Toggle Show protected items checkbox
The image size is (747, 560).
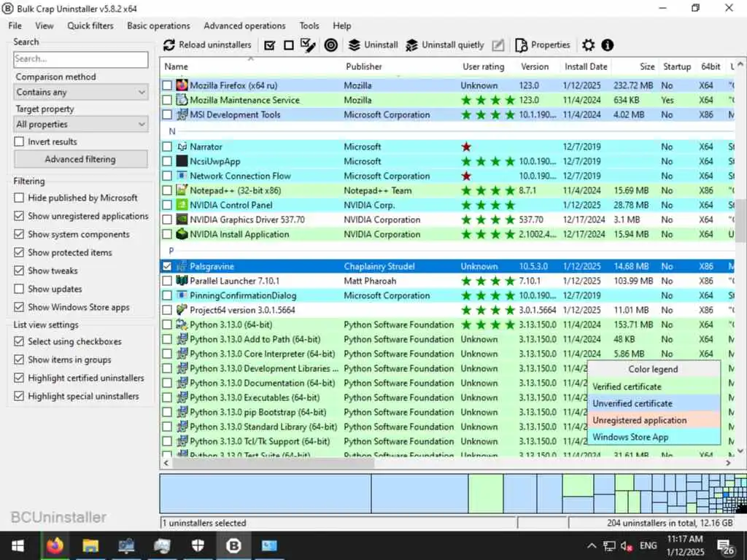(19, 252)
